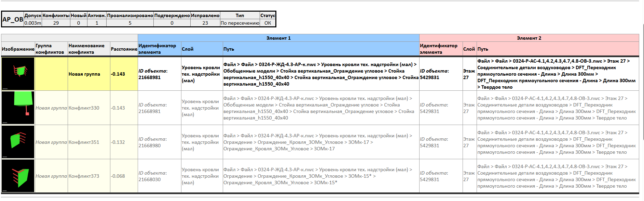Click the tolerance value 0.003m
The width and height of the screenshot is (644, 201).
coord(33,23)
